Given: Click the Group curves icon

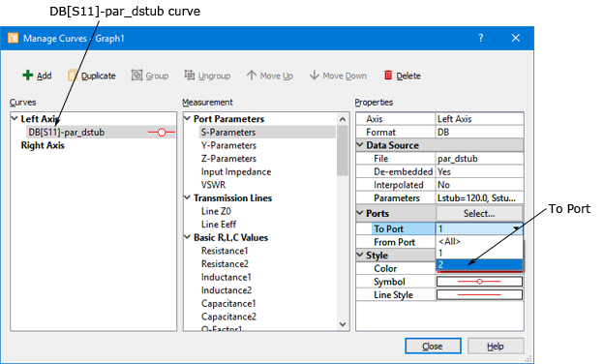Looking at the screenshot, I should coord(136,76).
